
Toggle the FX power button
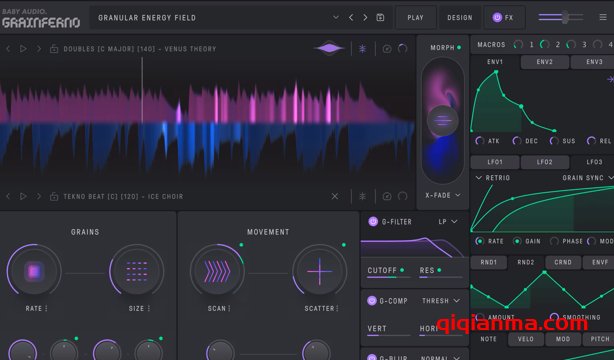[x=497, y=17]
